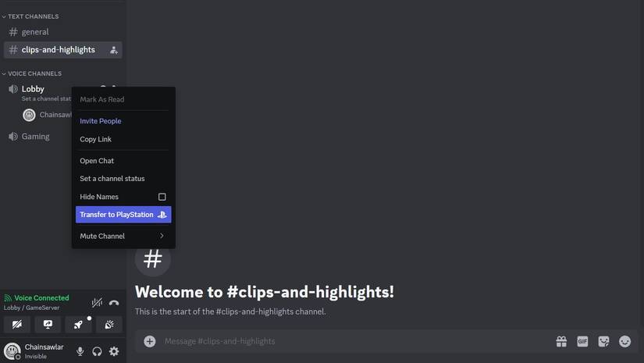Click the invite icon next to clips-and-highlights
Image resolution: width=644 pixels, height=363 pixels.
(x=113, y=50)
